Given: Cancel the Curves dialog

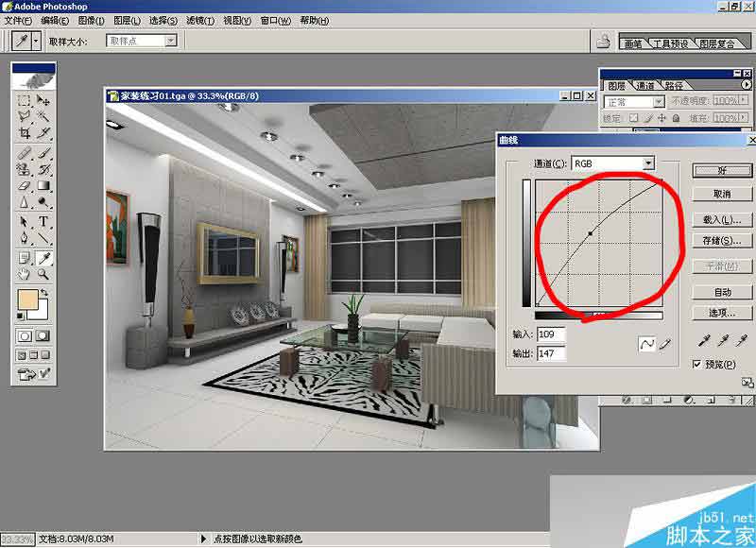Looking at the screenshot, I should click(722, 194).
